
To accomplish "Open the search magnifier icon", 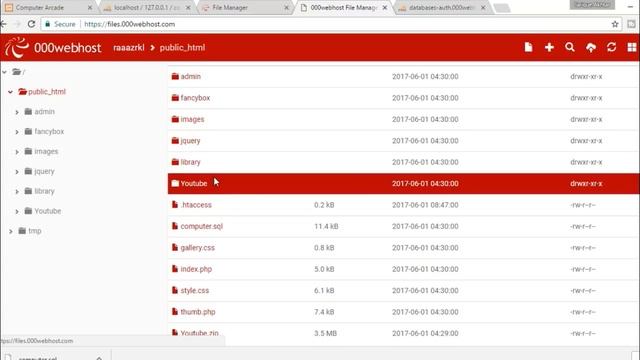I will (x=570, y=47).
